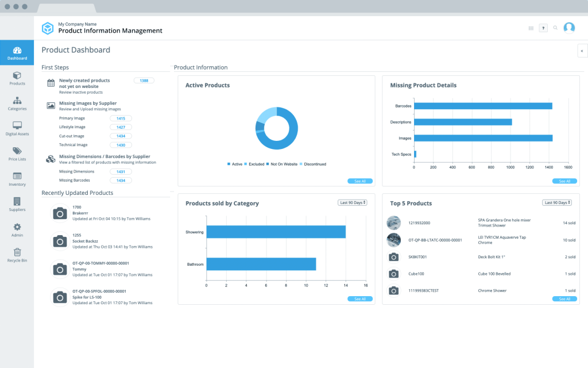Screen dimensions: 588x368
Task: Collapse the dashboard panel using the chevron
Action: pos(582,51)
